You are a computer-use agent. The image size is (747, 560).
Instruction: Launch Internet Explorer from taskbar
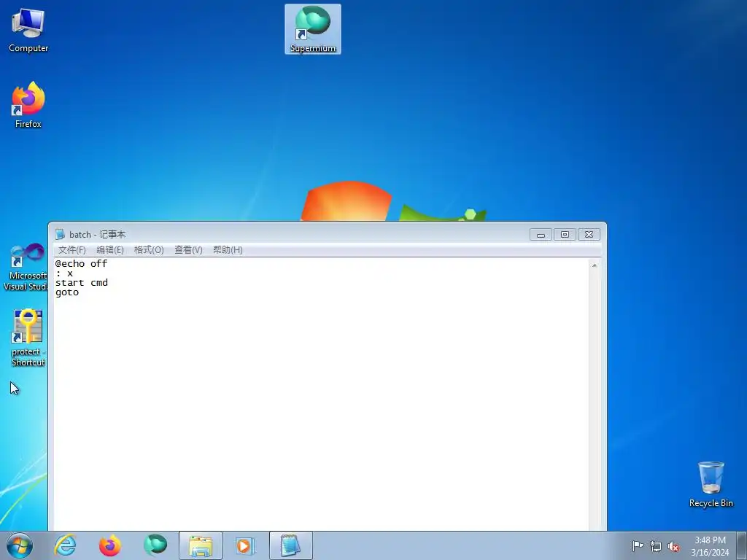click(x=65, y=545)
